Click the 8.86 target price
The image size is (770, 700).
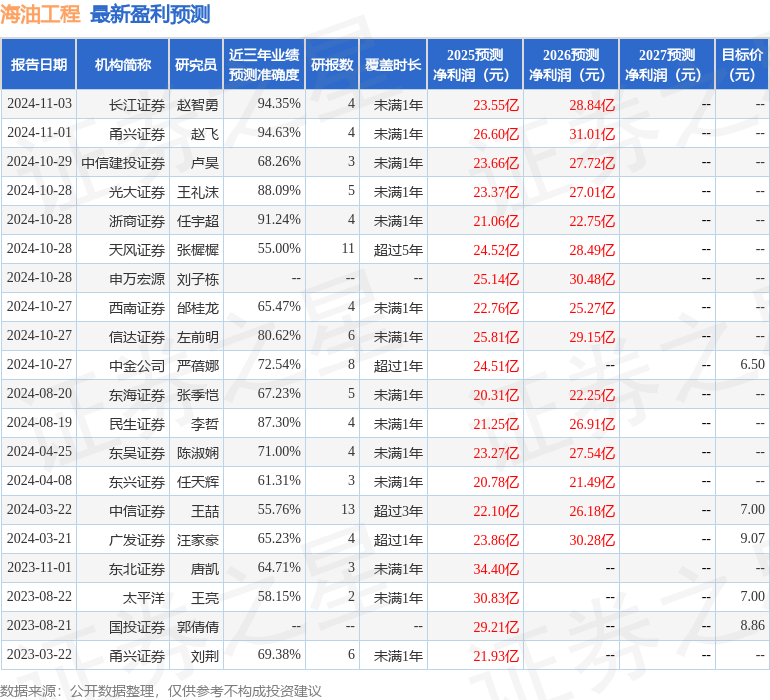pyautogui.click(x=752, y=625)
